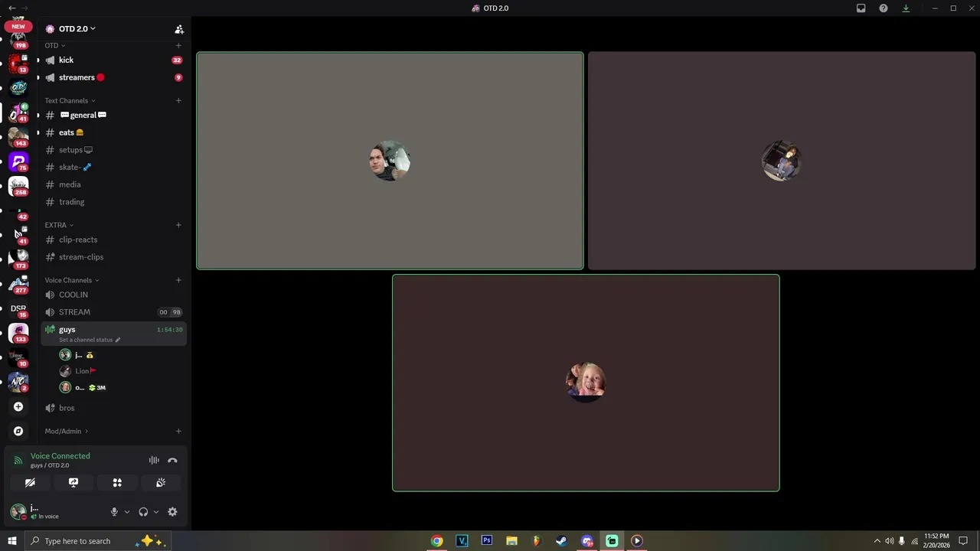Mute the microphone
The height and width of the screenshot is (551, 980).
point(114,512)
